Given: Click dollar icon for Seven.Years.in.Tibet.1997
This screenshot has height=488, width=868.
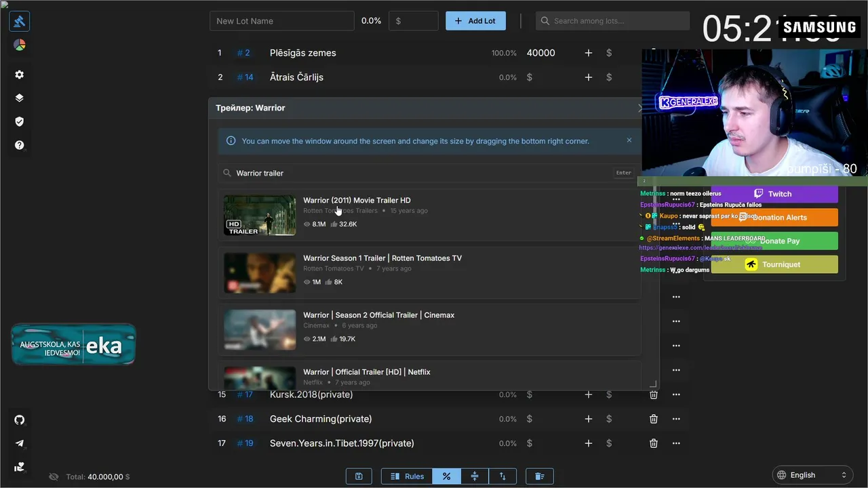Looking at the screenshot, I should [x=609, y=443].
